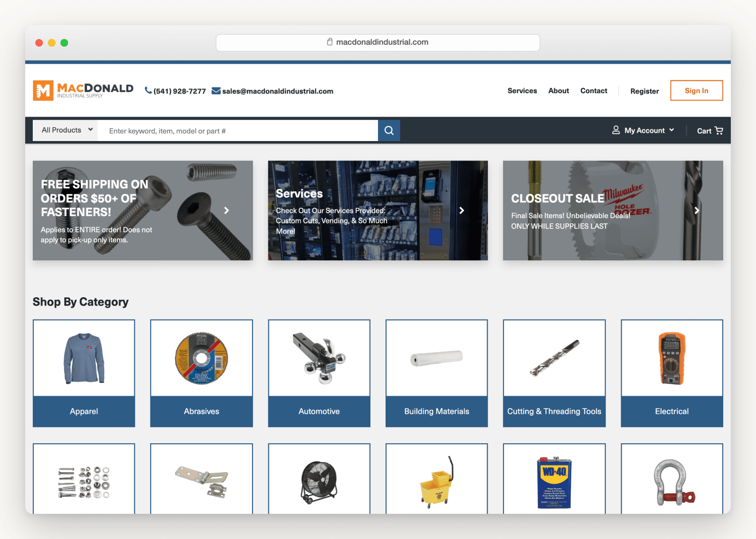
Task: Select the Building Materials roll image
Action: click(437, 358)
